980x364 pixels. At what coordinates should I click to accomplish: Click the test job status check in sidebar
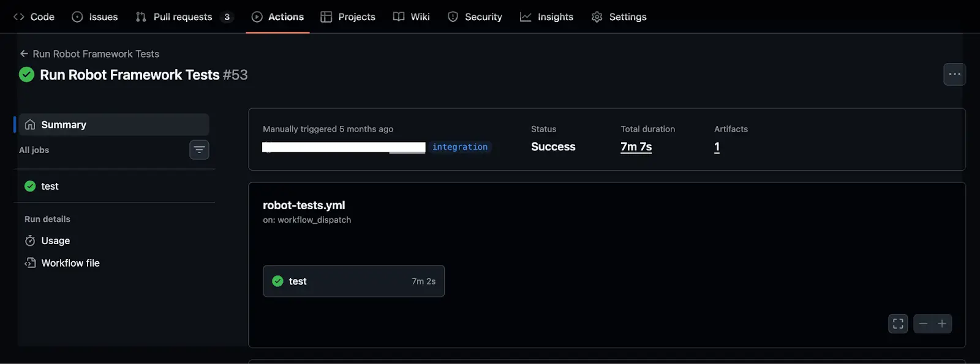tap(30, 187)
